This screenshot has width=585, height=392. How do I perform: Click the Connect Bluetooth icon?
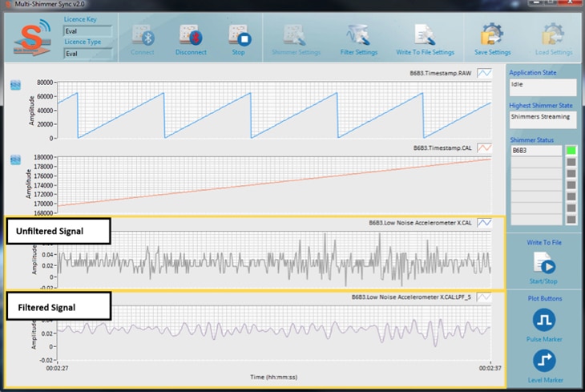pyautogui.click(x=143, y=35)
